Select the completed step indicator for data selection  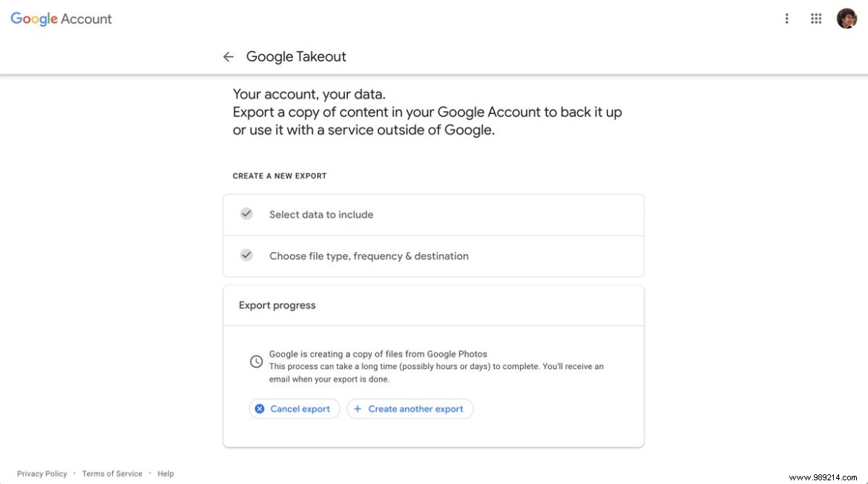click(246, 213)
